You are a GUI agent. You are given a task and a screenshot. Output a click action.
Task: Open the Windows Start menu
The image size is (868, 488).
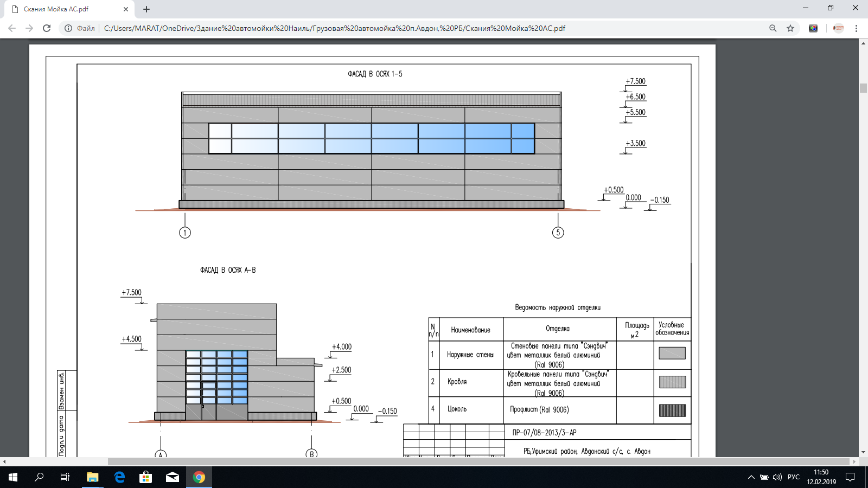(x=13, y=477)
